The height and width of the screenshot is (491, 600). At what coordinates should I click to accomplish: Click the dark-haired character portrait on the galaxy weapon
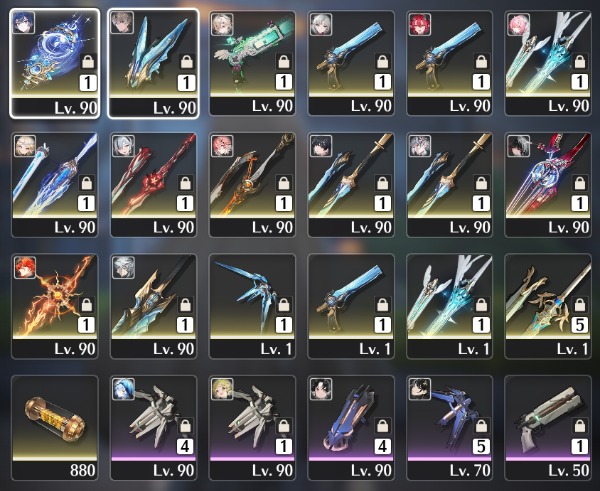23,23
